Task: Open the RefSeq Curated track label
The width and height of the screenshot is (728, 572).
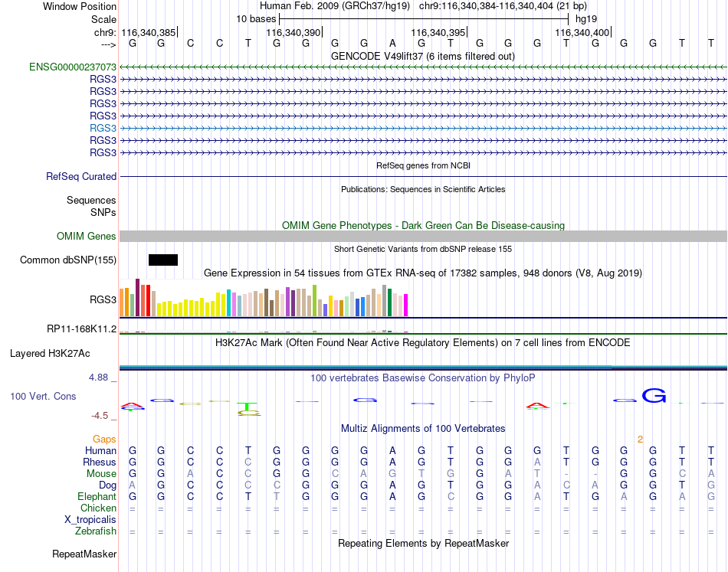Action: [x=81, y=176]
